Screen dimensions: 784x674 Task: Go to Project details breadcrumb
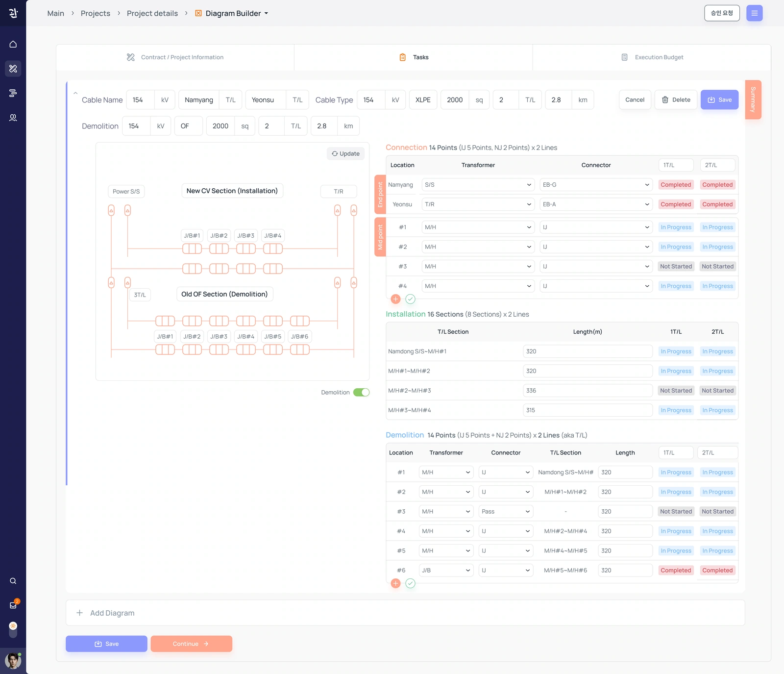[x=152, y=13]
